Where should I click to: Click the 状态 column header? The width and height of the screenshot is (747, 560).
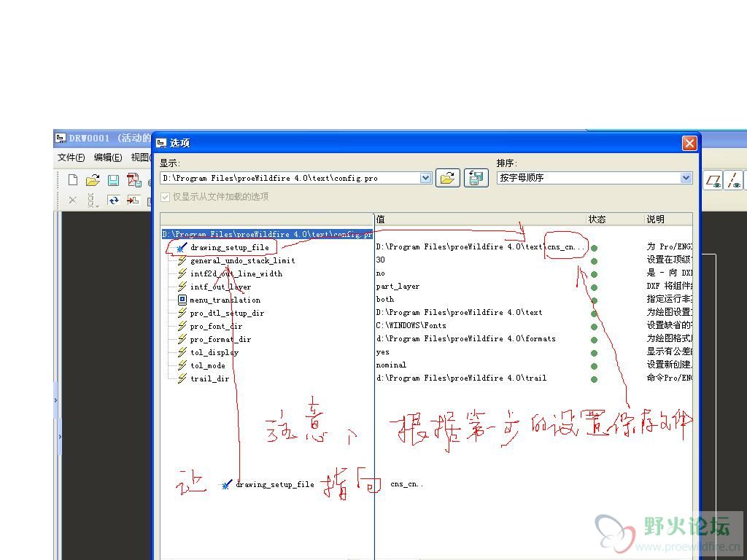pos(614,219)
